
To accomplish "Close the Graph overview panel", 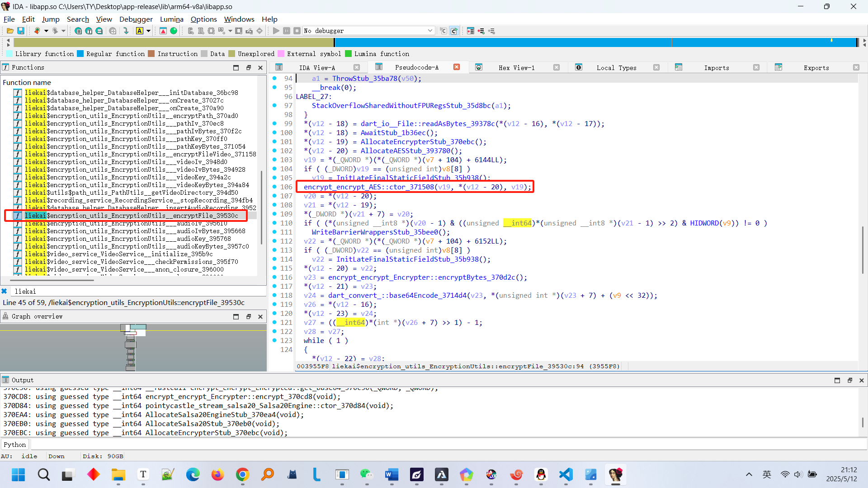I will tap(260, 317).
